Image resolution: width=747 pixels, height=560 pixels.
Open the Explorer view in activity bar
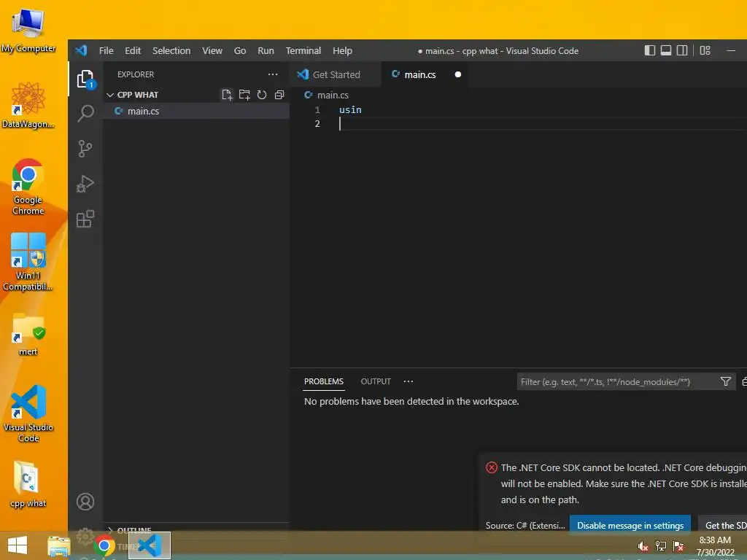[x=85, y=79]
